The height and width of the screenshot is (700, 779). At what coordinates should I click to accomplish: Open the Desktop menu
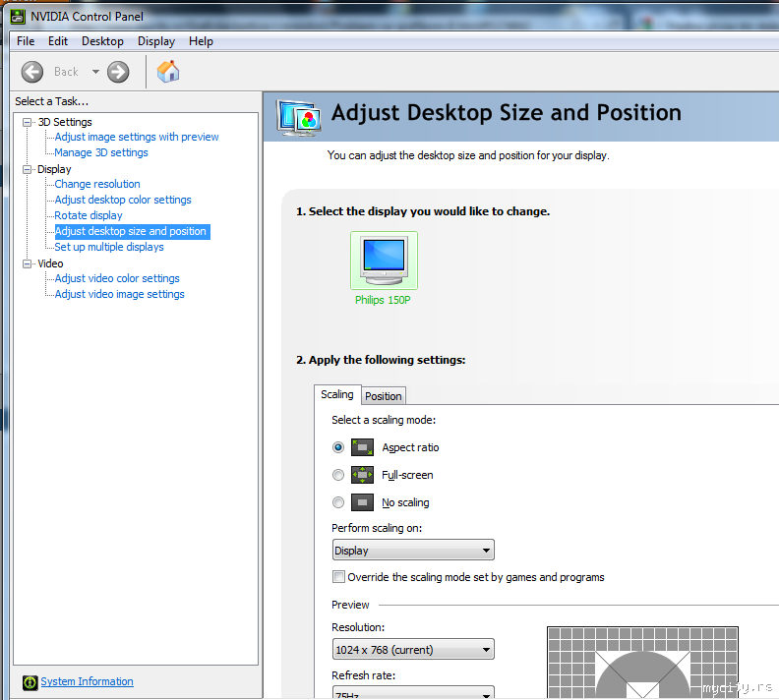pyautogui.click(x=102, y=41)
